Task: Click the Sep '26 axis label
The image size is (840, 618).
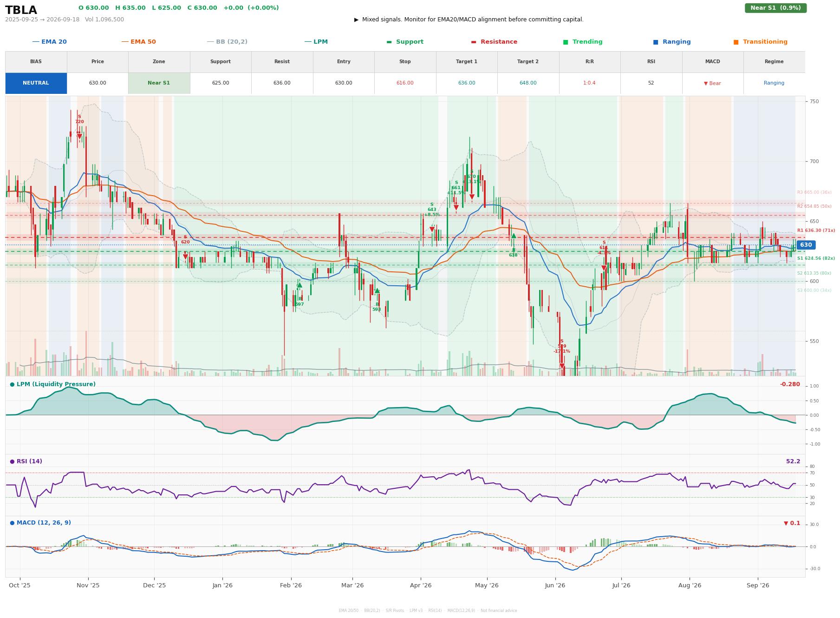Action: coord(758,585)
